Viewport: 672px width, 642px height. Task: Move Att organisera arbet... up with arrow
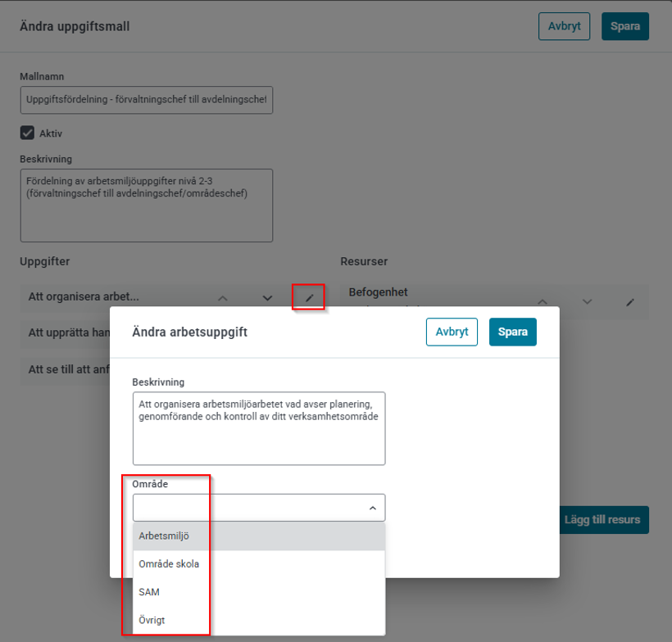pos(222,298)
